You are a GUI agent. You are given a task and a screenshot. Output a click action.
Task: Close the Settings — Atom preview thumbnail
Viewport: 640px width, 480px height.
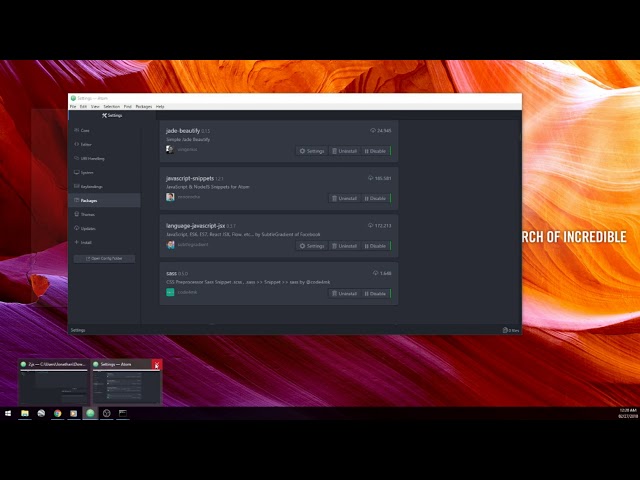click(157, 364)
